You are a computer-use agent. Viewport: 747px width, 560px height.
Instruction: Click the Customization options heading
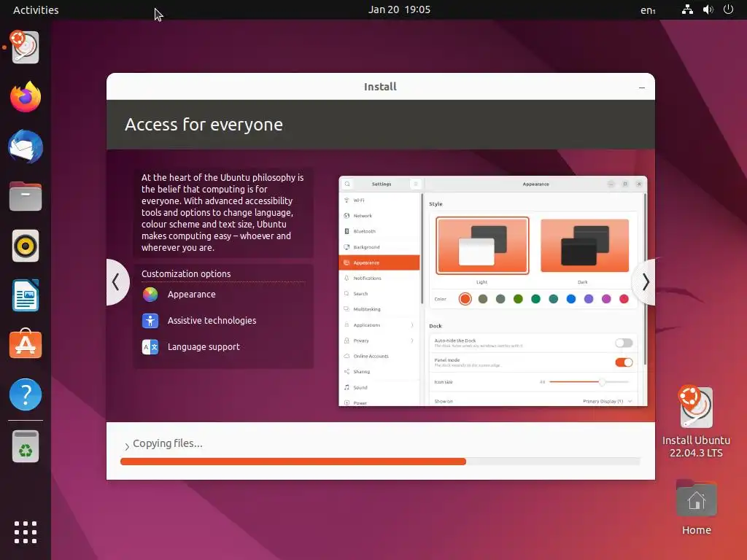point(186,274)
